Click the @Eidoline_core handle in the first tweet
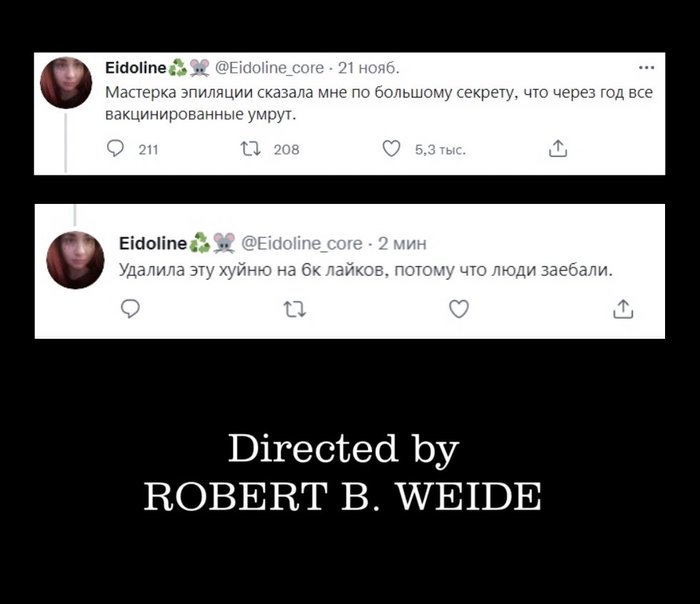This screenshot has height=604, width=700. [x=269, y=68]
